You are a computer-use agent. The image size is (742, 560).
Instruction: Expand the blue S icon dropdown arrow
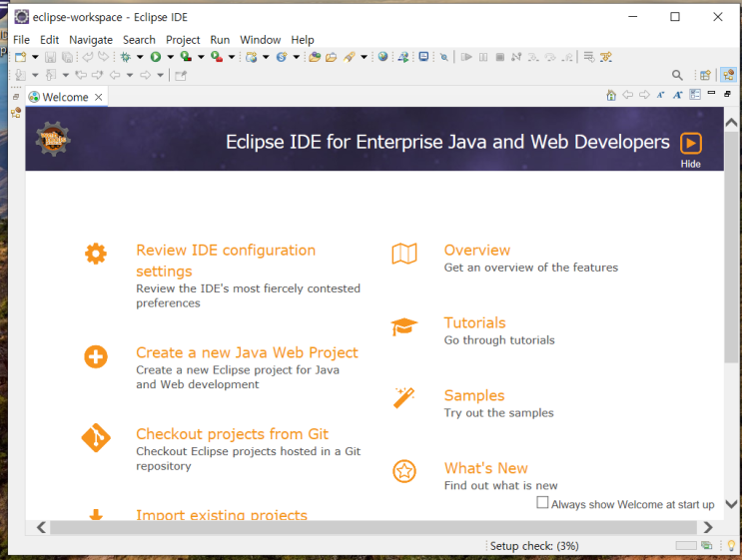[297, 57]
